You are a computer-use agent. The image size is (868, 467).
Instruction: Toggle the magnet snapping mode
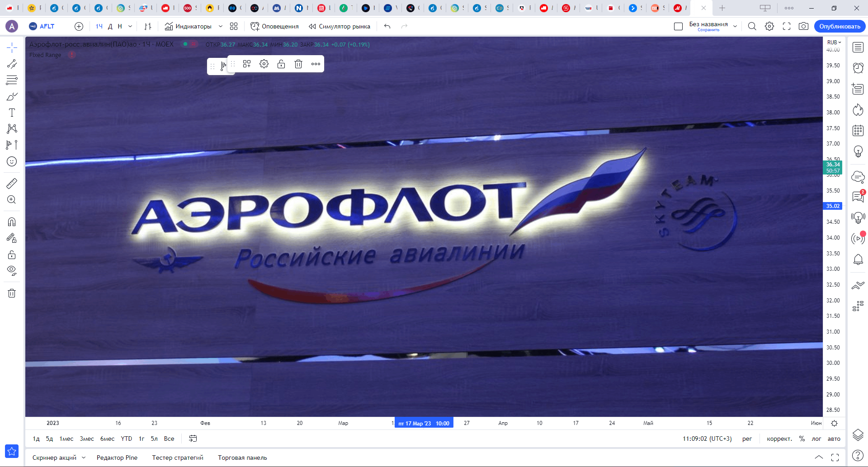pyautogui.click(x=12, y=222)
